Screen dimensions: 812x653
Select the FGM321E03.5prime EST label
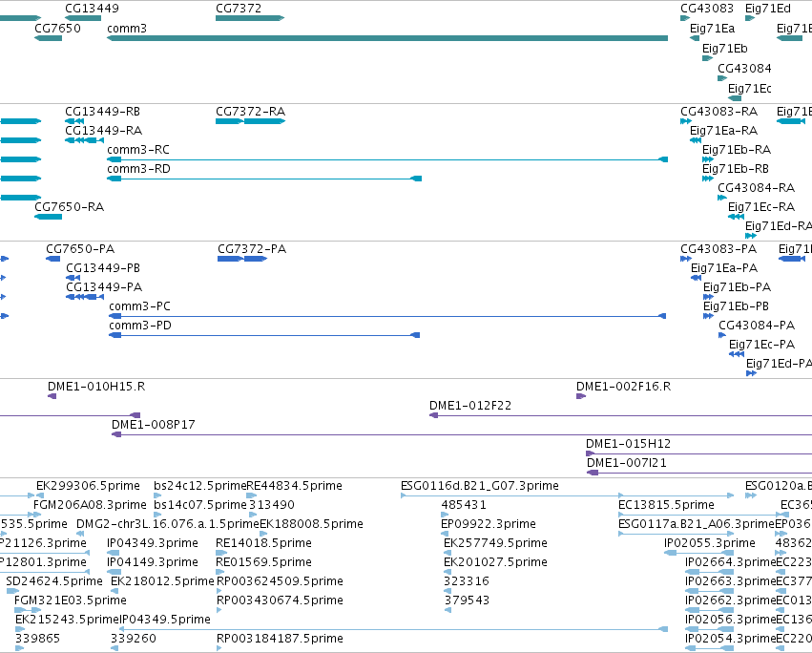pyautogui.click(x=71, y=601)
